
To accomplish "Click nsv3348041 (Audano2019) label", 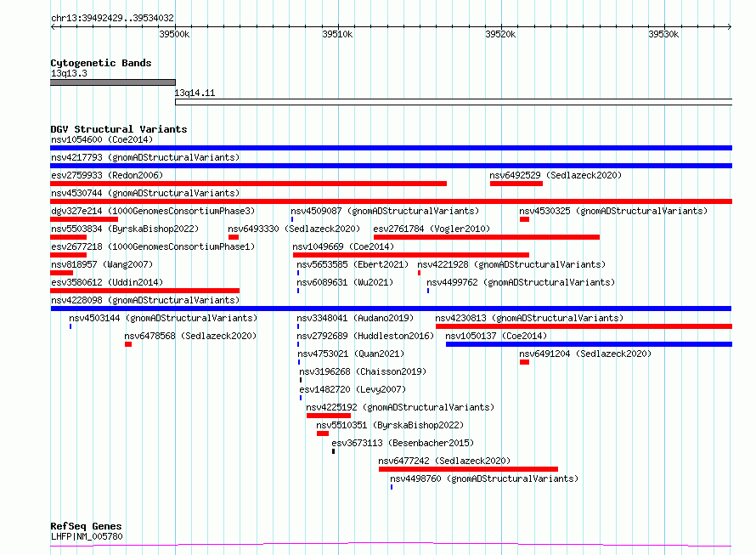I will click(x=355, y=318).
